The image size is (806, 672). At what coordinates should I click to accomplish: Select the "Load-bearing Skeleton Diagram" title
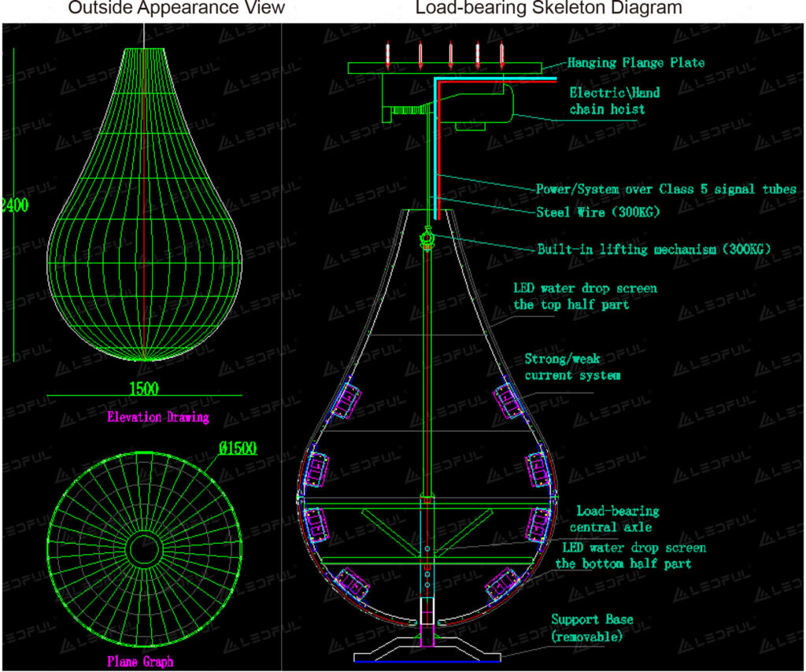coord(549,9)
